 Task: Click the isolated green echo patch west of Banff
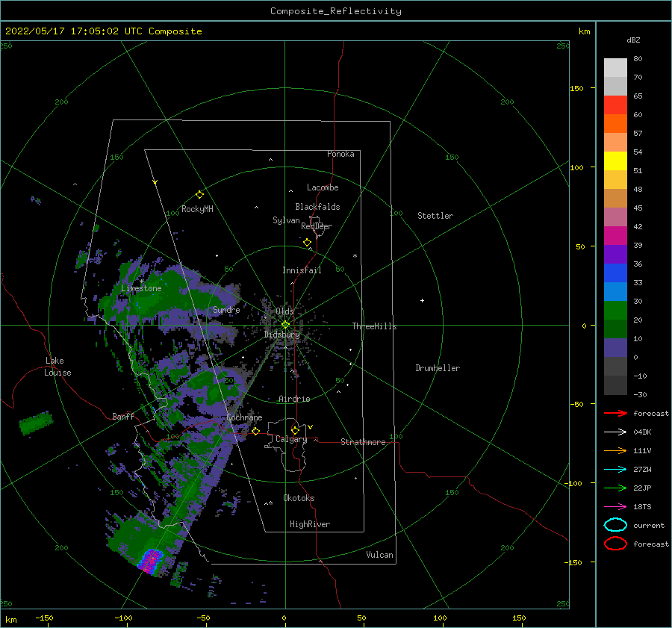[x=36, y=423]
